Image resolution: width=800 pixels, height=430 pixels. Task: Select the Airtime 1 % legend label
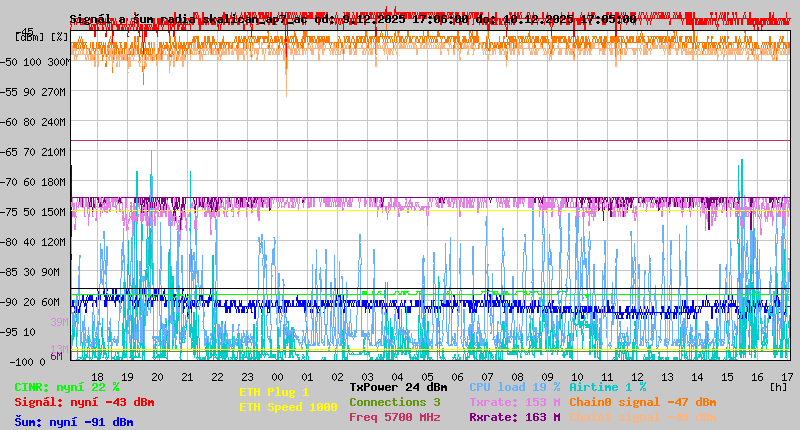point(607,387)
